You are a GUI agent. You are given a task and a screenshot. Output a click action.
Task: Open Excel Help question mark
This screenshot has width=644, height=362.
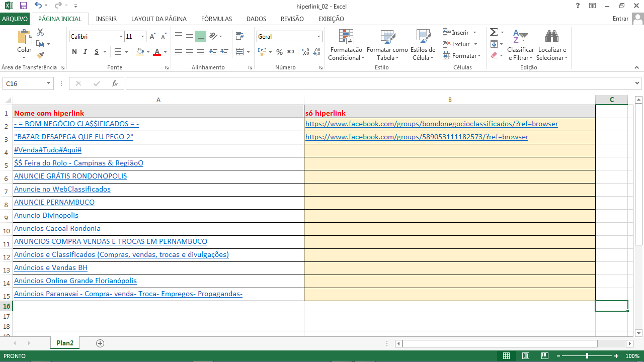click(x=578, y=6)
